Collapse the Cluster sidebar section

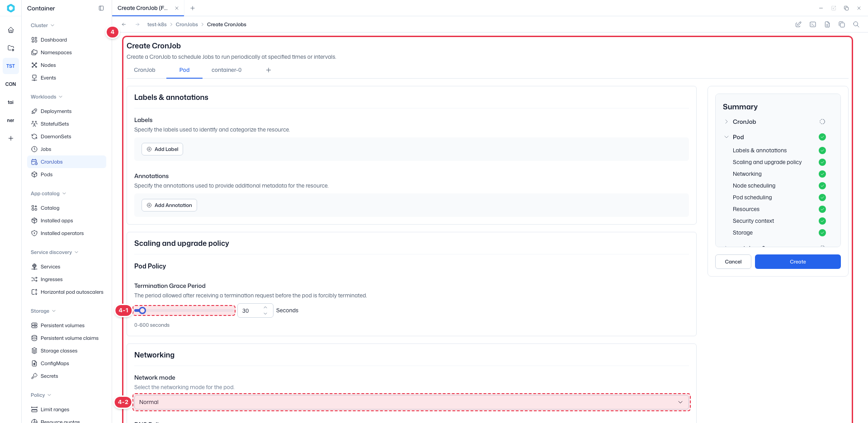click(x=42, y=25)
